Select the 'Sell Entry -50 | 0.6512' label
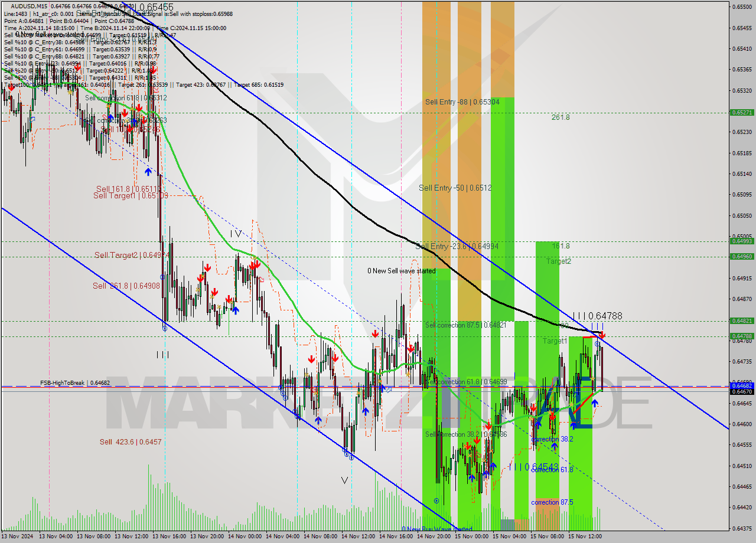Image resolution: width=756 pixels, height=543 pixels. pyautogui.click(x=455, y=188)
